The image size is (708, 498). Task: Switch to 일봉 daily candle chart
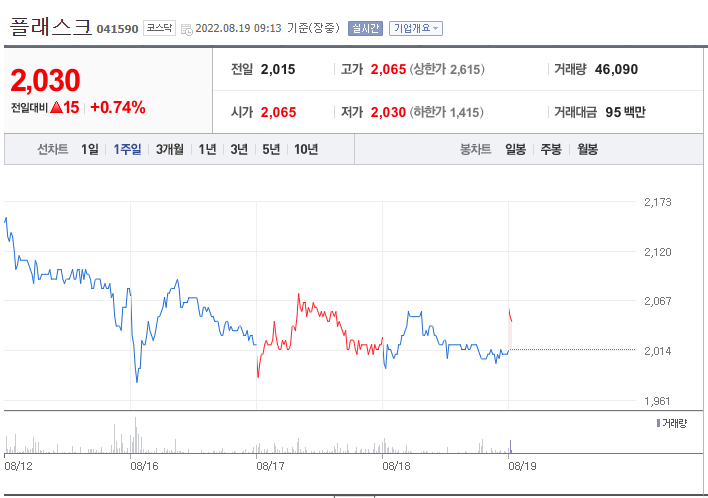pyautogui.click(x=515, y=149)
